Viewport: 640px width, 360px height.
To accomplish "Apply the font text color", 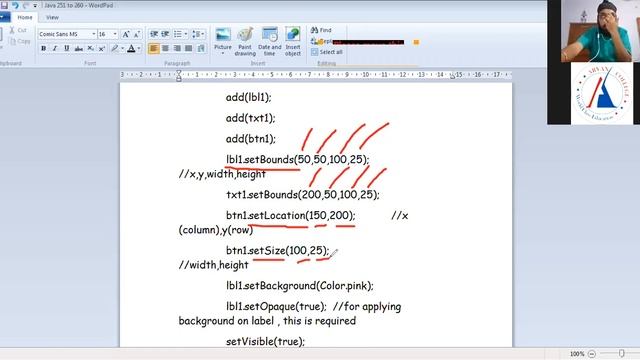I will (131, 49).
